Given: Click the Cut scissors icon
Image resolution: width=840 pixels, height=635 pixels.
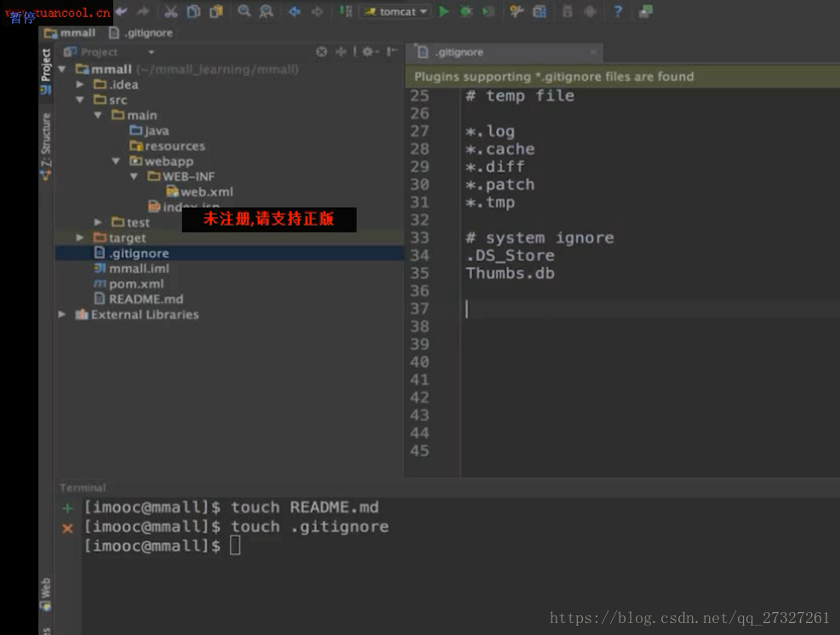Looking at the screenshot, I should [x=171, y=11].
